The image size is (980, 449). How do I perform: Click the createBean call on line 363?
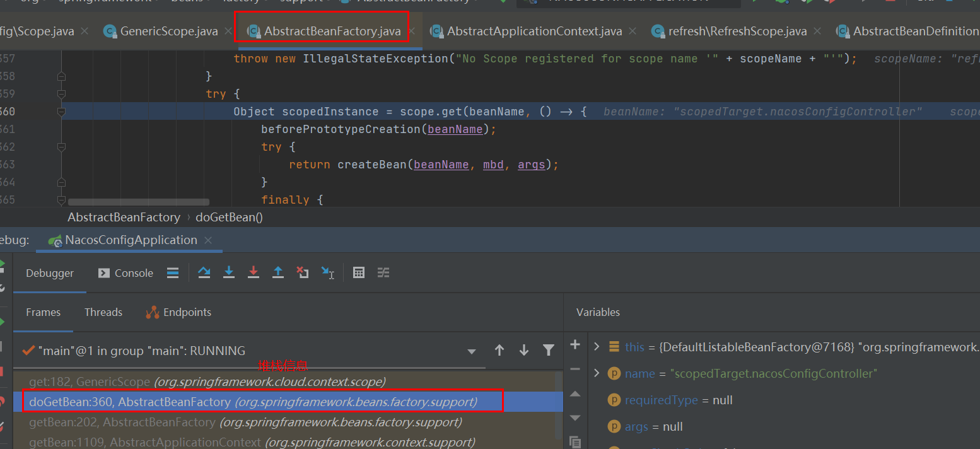click(x=372, y=165)
